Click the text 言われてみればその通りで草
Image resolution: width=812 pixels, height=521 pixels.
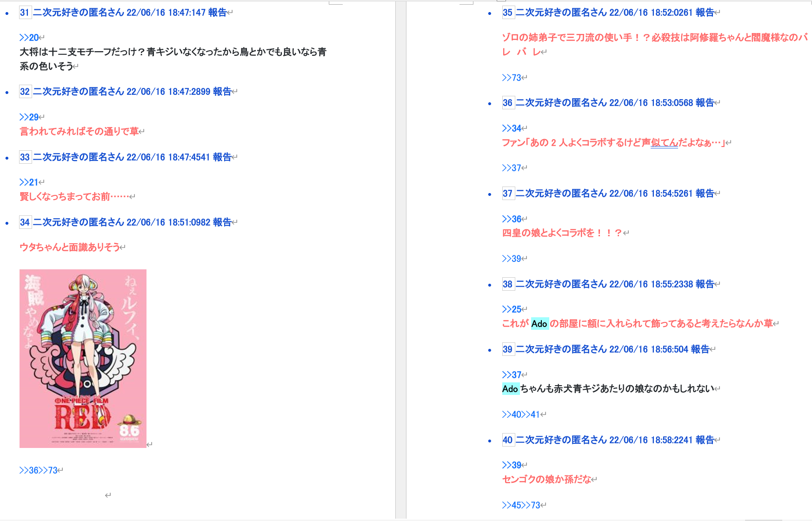click(x=79, y=132)
